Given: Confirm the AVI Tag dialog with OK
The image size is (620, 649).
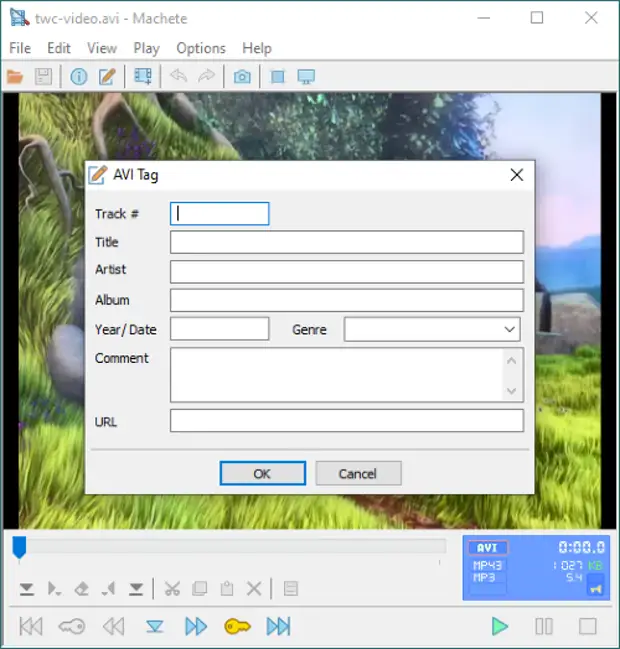Looking at the screenshot, I should tap(262, 474).
